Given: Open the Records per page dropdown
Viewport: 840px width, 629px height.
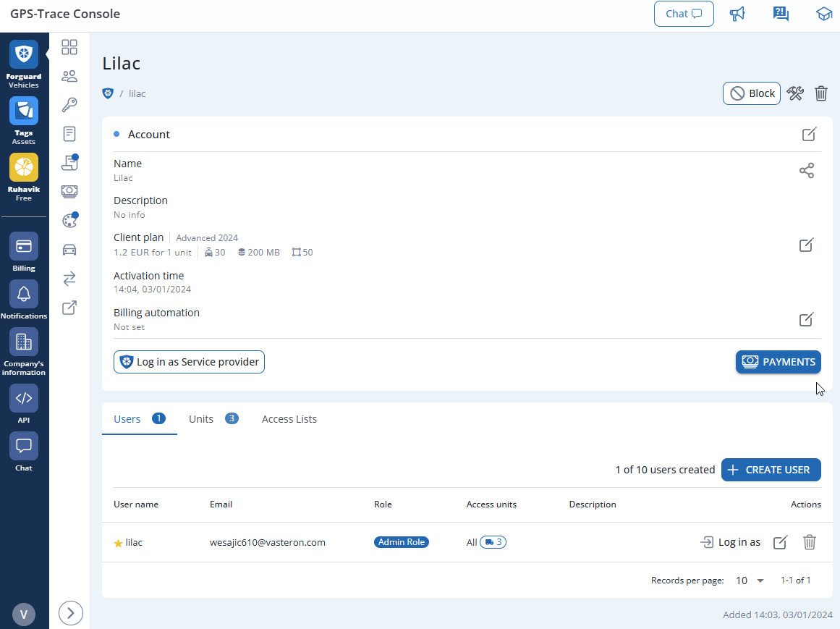Looking at the screenshot, I should [749, 580].
